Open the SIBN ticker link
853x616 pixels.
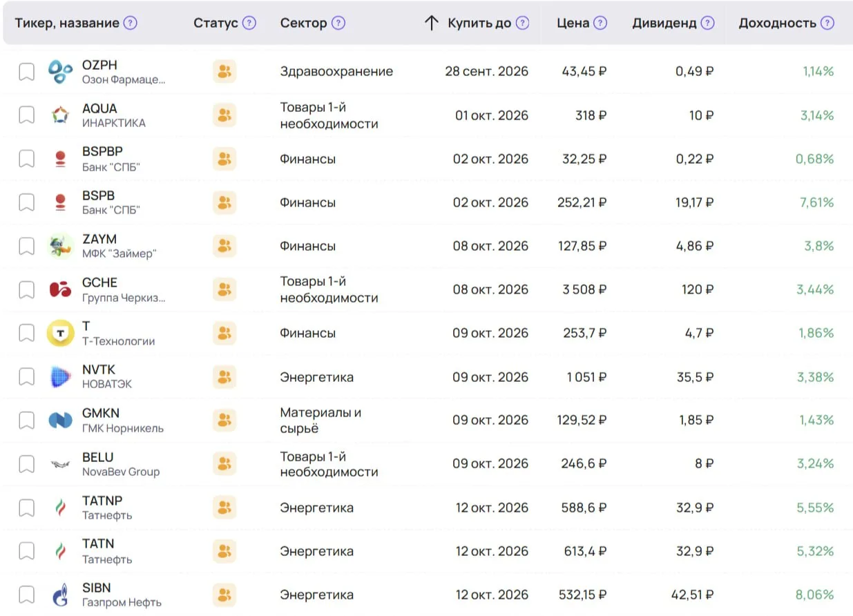pos(96,588)
